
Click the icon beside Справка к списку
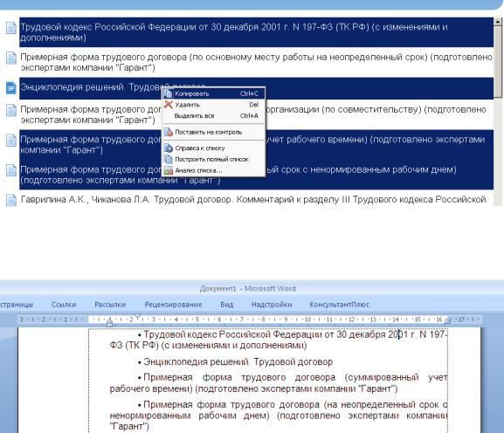point(169,148)
